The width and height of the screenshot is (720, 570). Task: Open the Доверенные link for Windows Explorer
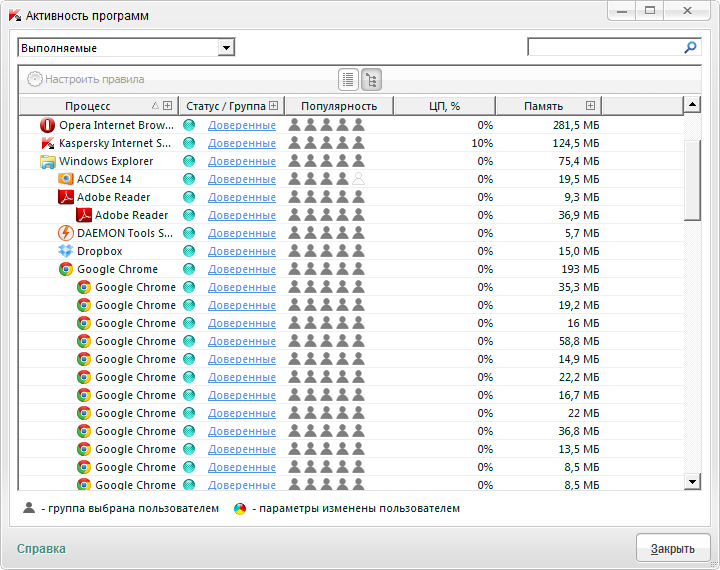tap(242, 161)
